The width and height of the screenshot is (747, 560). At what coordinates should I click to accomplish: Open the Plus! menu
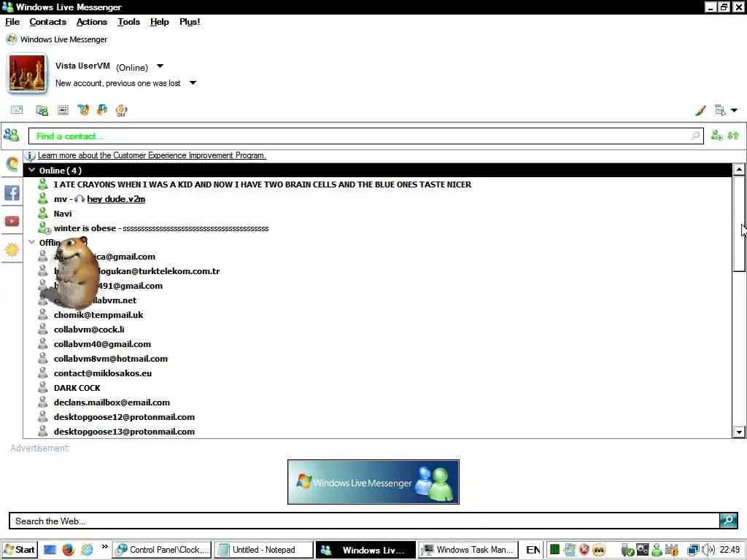tap(190, 22)
